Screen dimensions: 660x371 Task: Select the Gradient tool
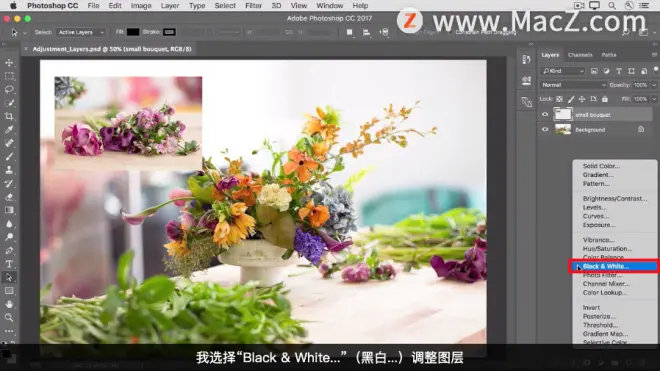[x=9, y=210]
